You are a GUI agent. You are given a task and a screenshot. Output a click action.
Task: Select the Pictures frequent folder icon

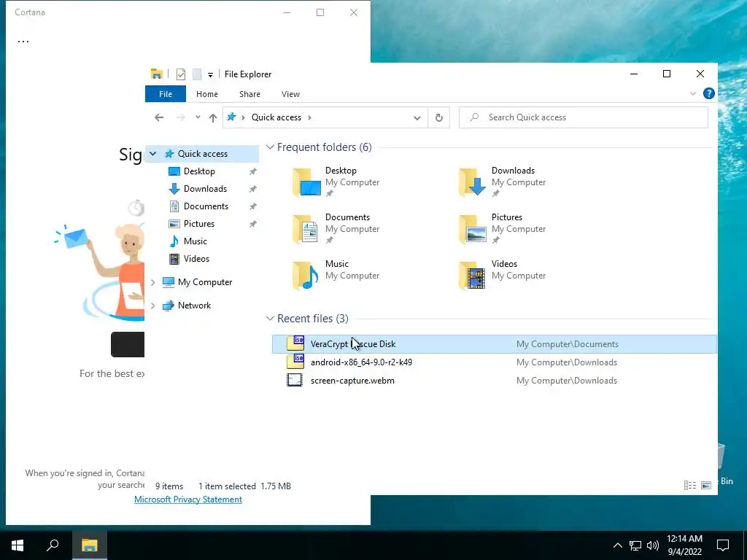click(x=473, y=228)
